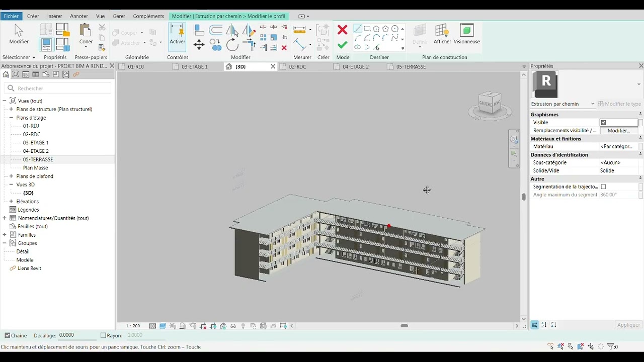Switch to the Créer ribbon tab
Image resolution: width=644 pixels, height=362 pixels.
pyautogui.click(x=33, y=16)
